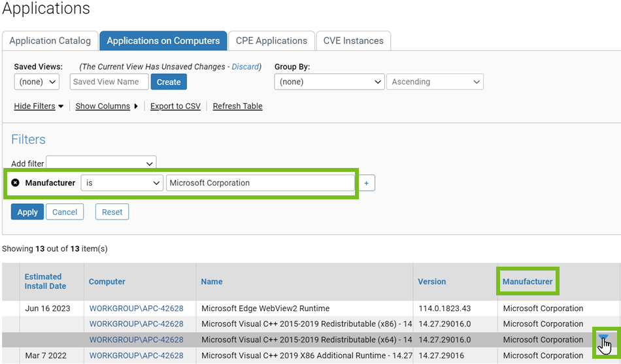Image resolution: width=621 pixels, height=364 pixels.
Task: Sort by the Version column header
Action: coord(431,282)
